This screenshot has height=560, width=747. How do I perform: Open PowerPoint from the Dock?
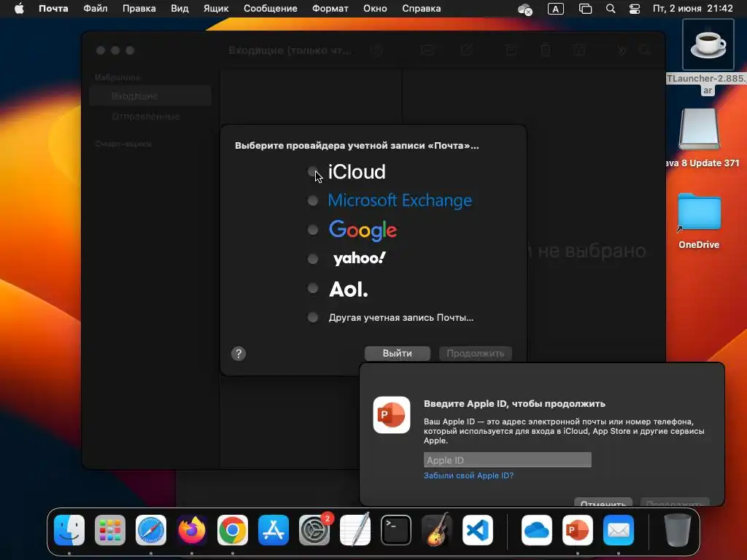click(578, 530)
